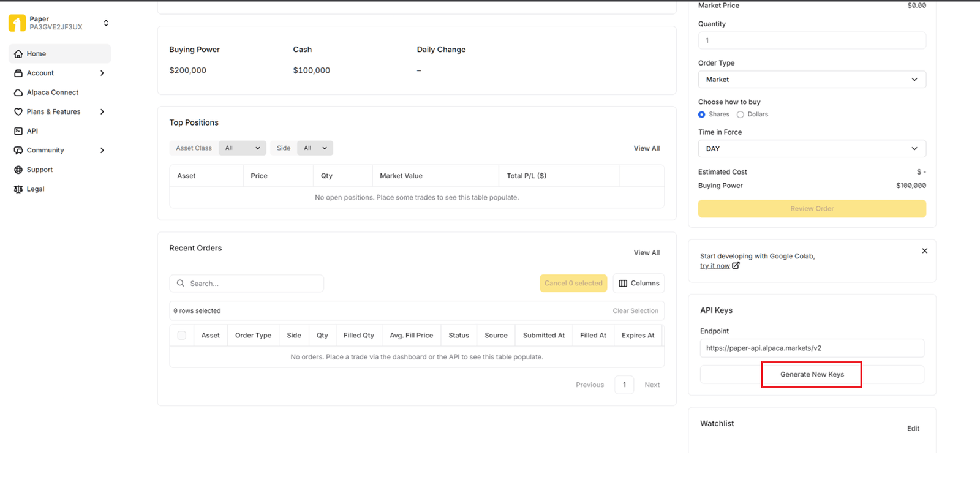Follow the try it now link
The height and width of the screenshot is (493, 980).
tap(715, 266)
